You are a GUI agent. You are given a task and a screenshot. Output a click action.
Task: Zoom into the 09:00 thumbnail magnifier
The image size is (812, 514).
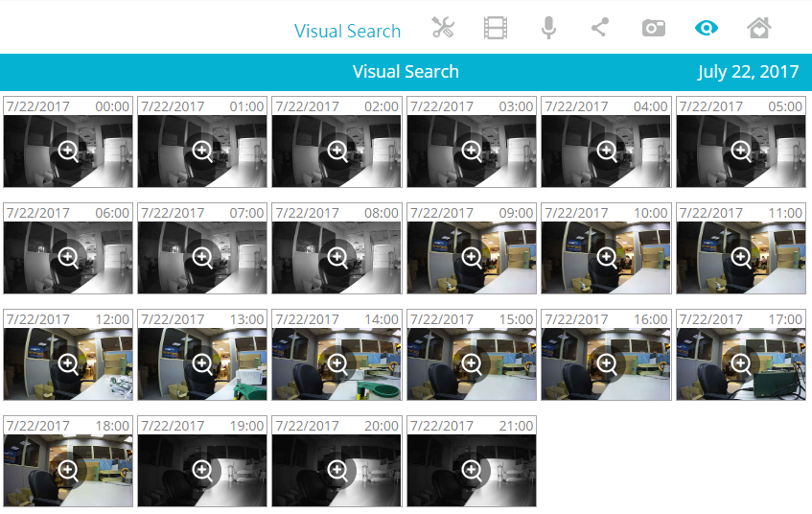(472, 257)
